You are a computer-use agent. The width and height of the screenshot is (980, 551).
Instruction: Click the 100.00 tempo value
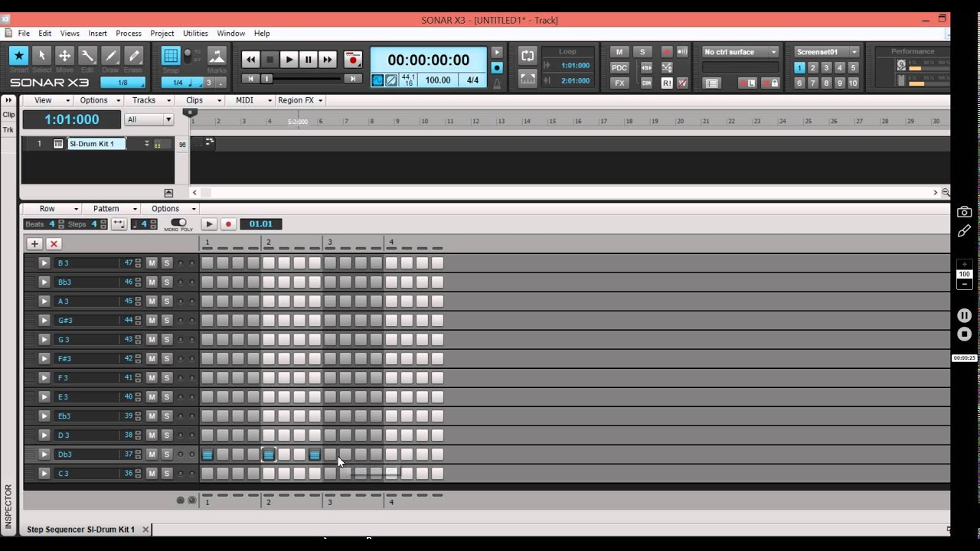coord(437,80)
